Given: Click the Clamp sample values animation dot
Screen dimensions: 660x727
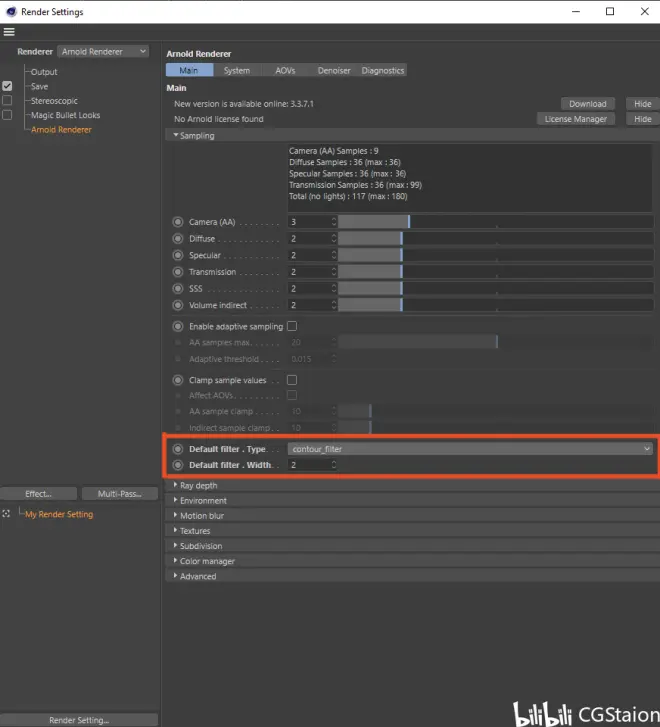Looking at the screenshot, I should [x=178, y=381].
